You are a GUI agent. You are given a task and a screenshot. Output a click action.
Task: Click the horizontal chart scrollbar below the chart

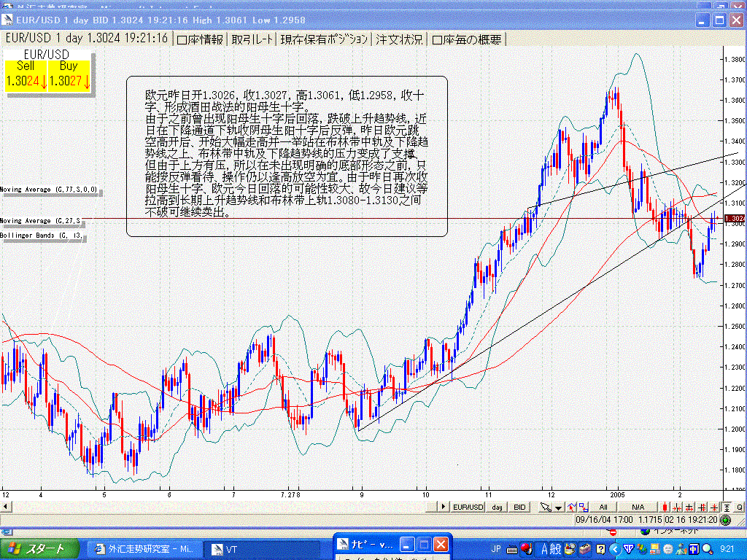pos(219,506)
